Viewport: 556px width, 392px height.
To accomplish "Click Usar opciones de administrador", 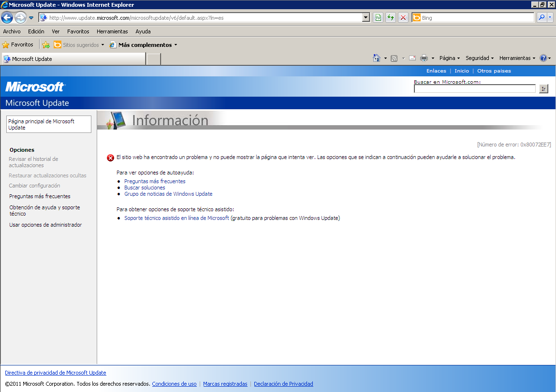I will (x=45, y=225).
